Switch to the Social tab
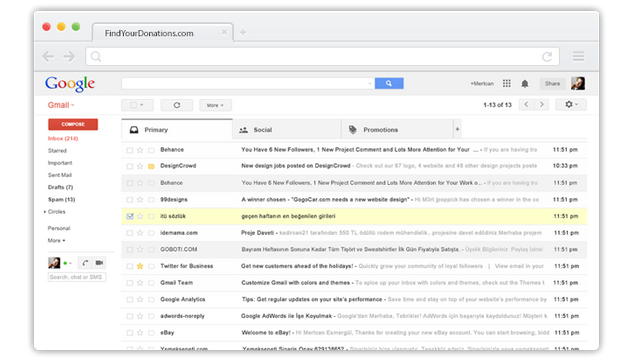This screenshot has height=360, width=640. (287, 130)
